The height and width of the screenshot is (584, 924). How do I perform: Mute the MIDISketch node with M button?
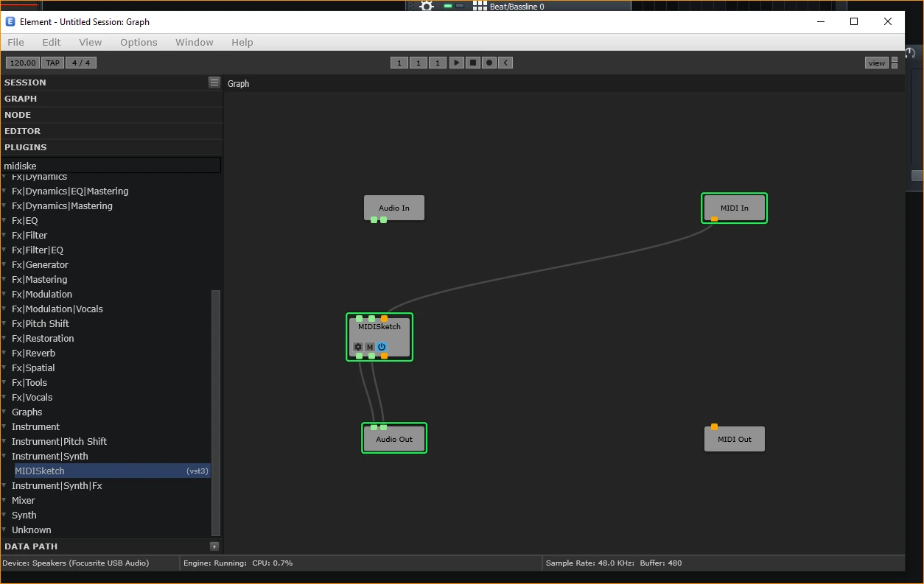tap(370, 347)
